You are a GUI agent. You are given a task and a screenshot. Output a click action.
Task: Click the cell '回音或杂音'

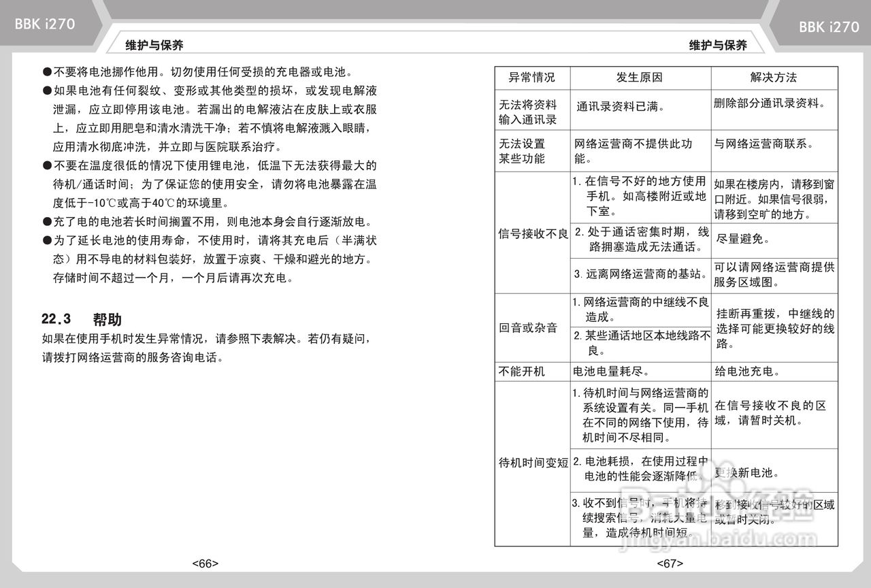tap(528, 327)
